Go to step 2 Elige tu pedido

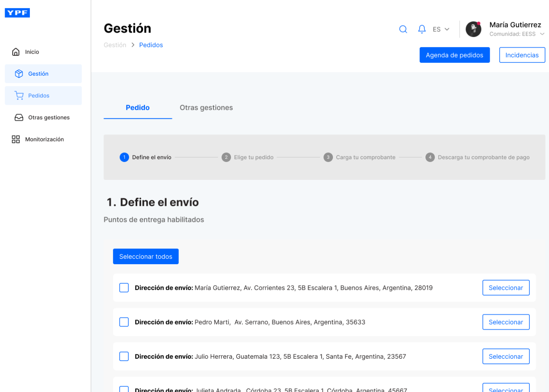click(x=247, y=157)
